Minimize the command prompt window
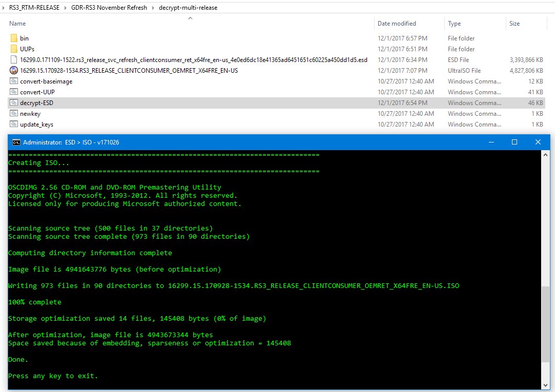 tap(491, 142)
